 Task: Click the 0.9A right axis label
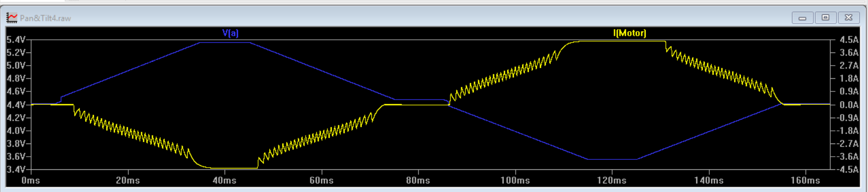[x=849, y=91]
